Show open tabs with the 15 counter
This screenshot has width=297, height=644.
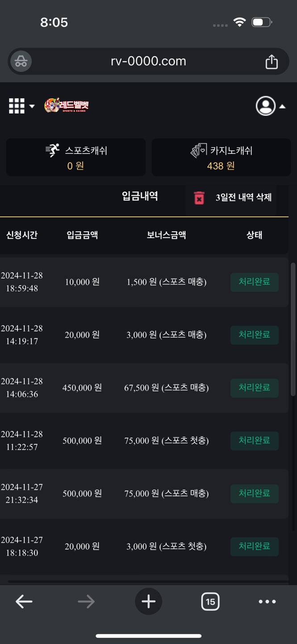tap(210, 602)
